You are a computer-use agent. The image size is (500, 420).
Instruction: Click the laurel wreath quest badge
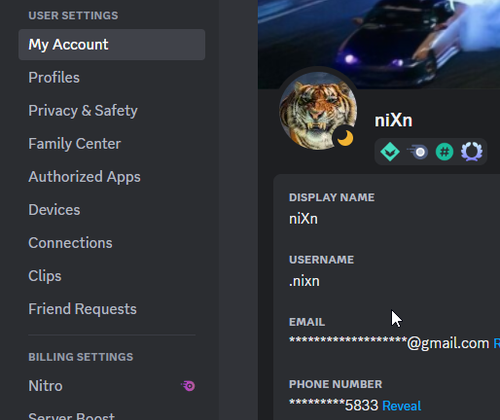pyautogui.click(x=471, y=152)
